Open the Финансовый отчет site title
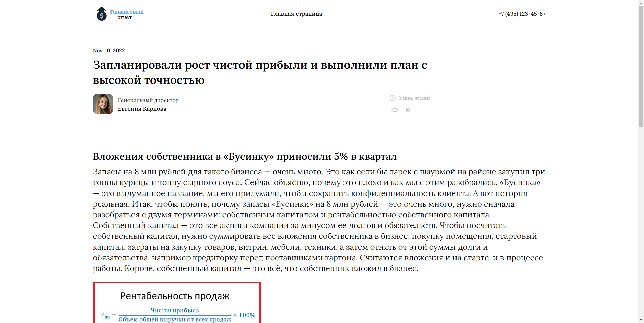Screen dimensions: 644x323 click(126, 14)
